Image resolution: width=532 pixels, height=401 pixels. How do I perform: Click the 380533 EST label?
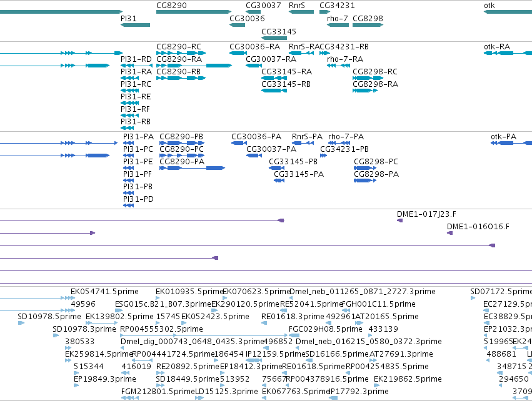tap(80, 342)
